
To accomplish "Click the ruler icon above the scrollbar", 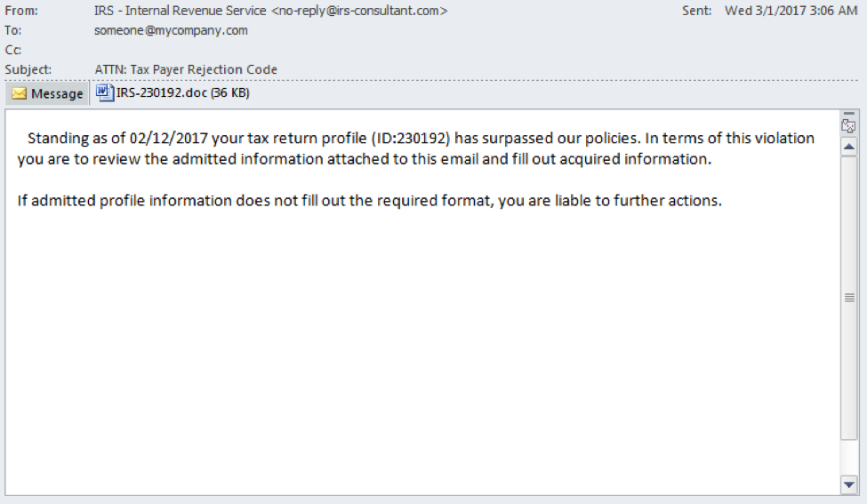I will coord(848,126).
